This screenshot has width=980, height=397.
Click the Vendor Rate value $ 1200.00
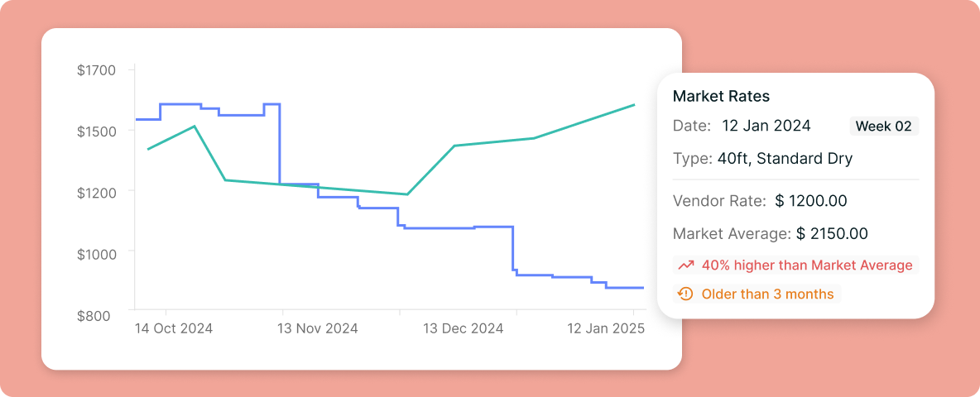point(810,201)
